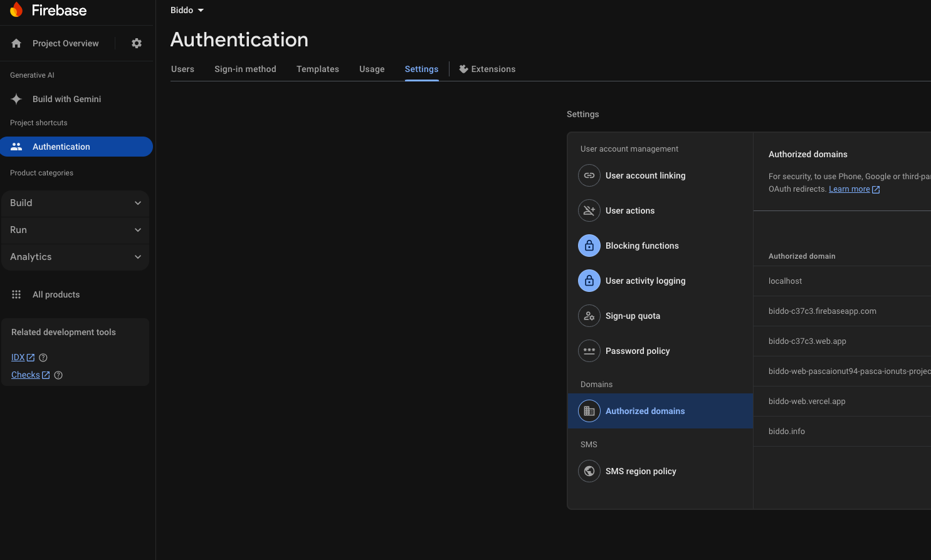Expand the Run category
Viewport: 931px width, 560px height.
[75, 230]
